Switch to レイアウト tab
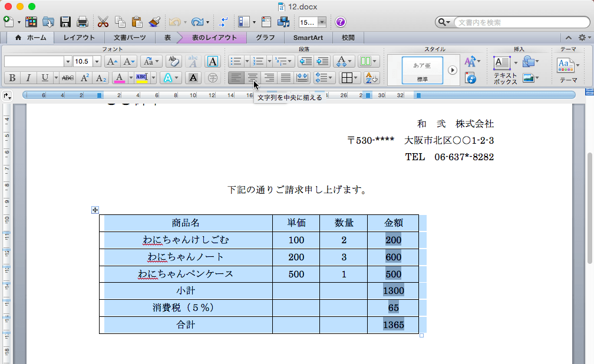Viewport: 594px width, 364px height. point(79,38)
